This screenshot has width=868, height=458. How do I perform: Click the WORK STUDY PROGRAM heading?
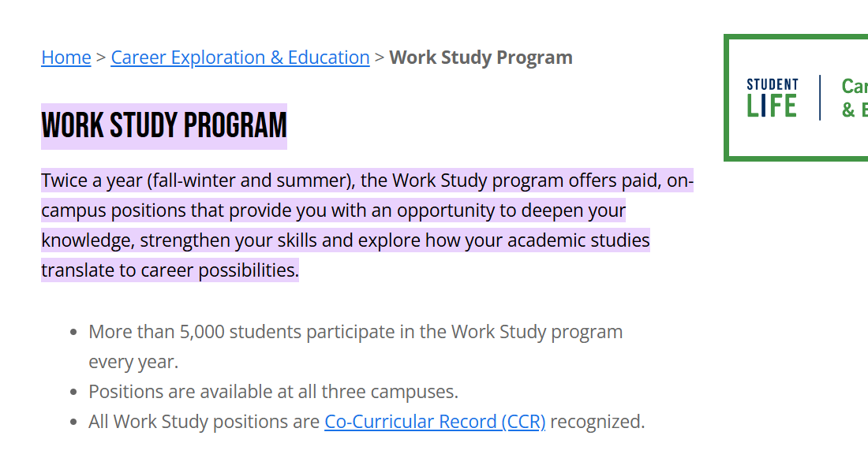click(164, 125)
